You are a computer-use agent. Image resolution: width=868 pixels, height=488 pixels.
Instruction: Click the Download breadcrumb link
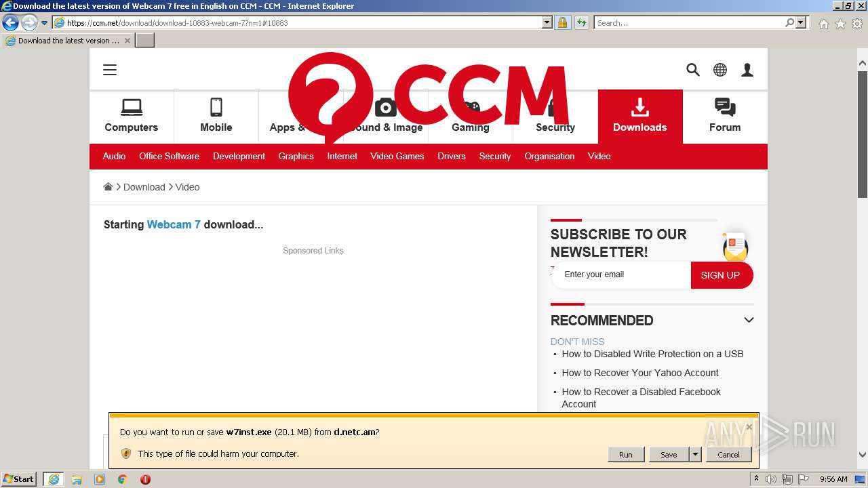point(144,187)
